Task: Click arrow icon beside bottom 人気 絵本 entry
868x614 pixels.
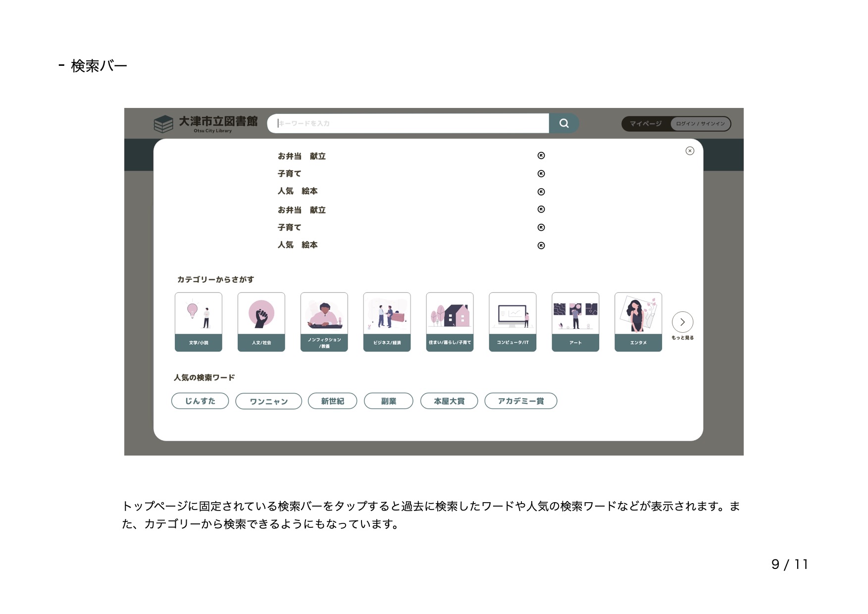Action: (x=541, y=246)
